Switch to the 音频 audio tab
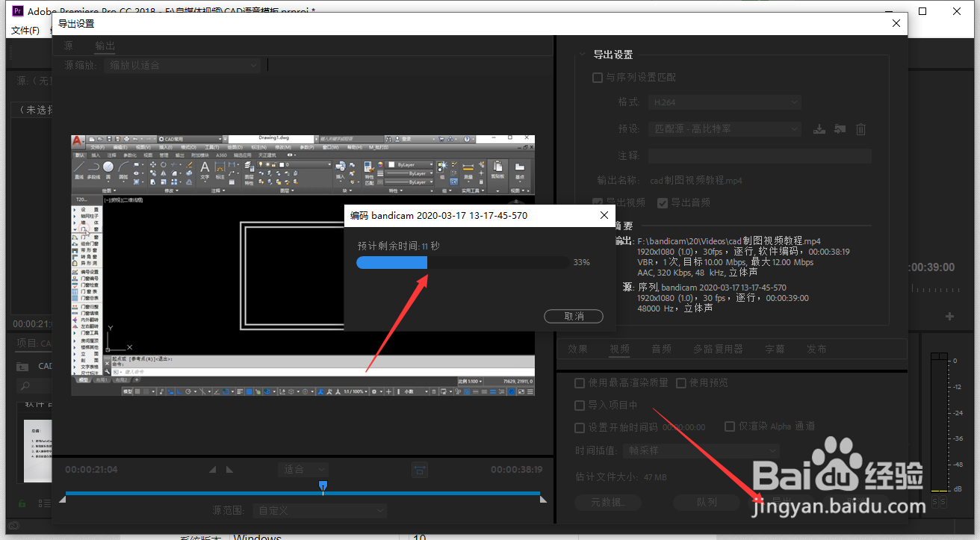The height and width of the screenshot is (540, 980). pyautogui.click(x=661, y=349)
